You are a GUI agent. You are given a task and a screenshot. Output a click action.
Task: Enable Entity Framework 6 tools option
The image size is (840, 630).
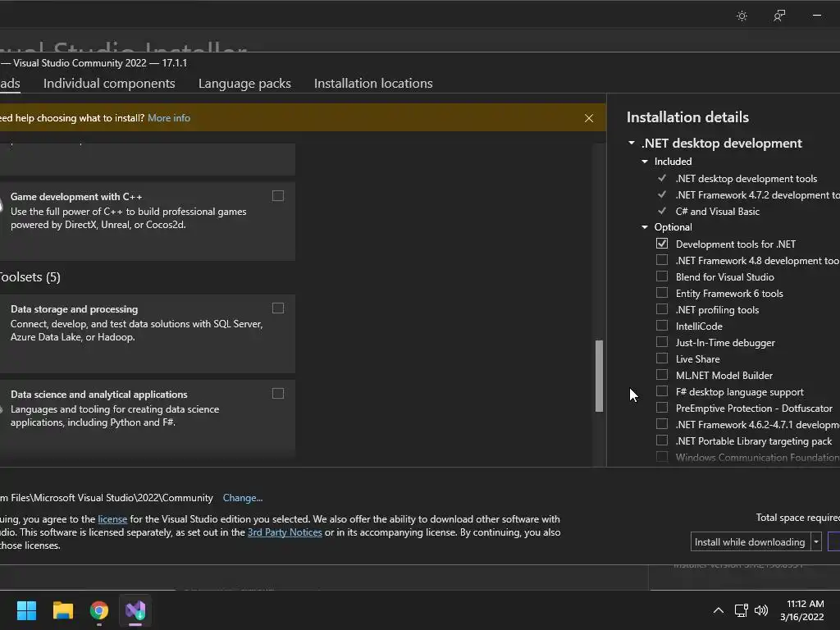(x=662, y=293)
